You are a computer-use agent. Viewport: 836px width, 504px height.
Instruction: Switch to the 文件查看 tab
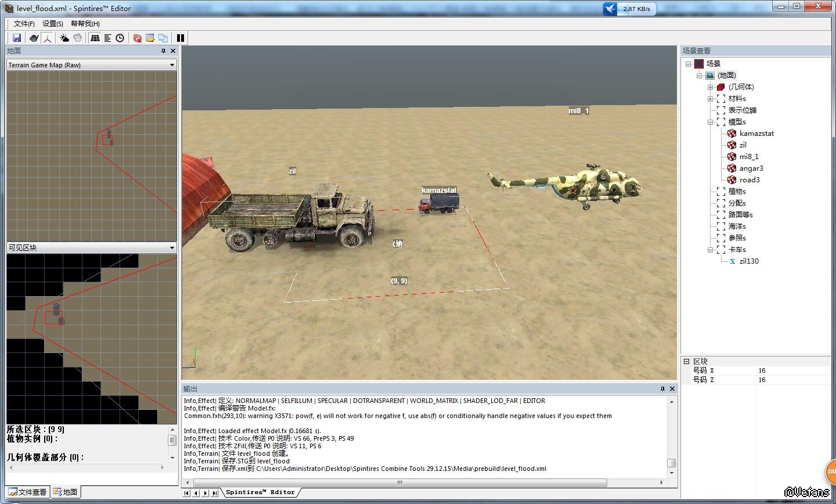coord(27,492)
